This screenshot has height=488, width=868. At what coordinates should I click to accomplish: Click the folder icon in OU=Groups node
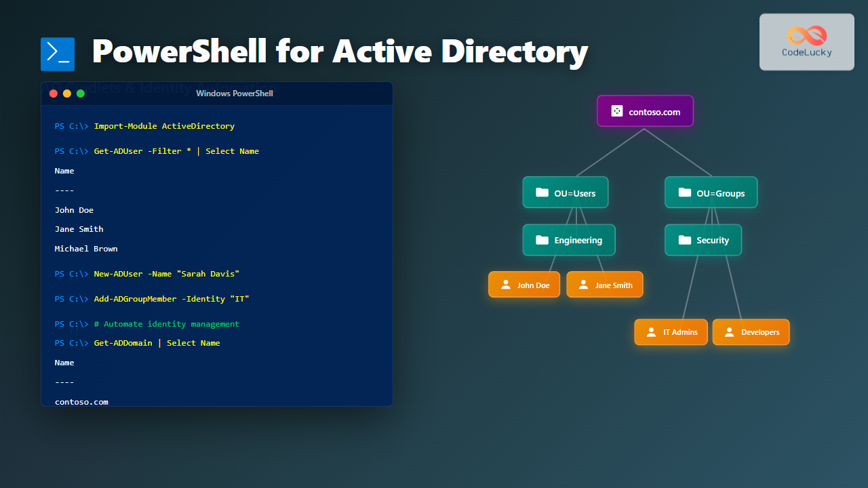tap(684, 192)
